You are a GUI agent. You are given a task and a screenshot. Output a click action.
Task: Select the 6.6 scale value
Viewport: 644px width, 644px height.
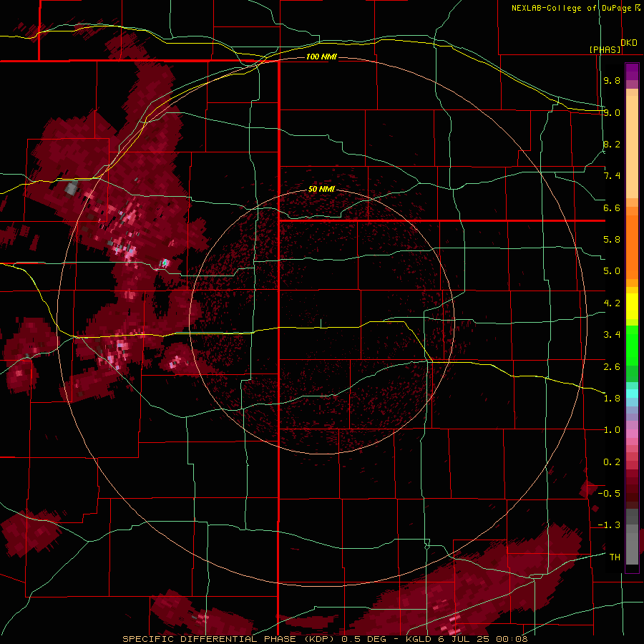point(612,208)
